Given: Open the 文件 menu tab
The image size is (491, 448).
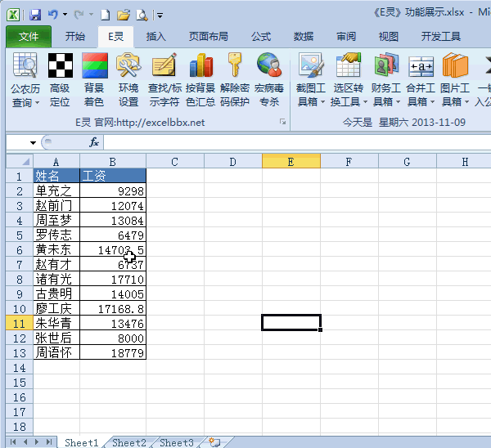Looking at the screenshot, I should [29, 37].
